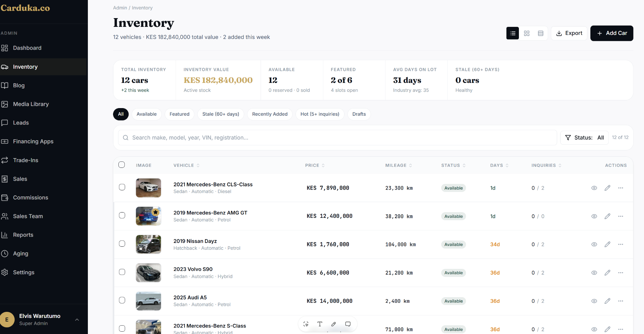
Task: Toggle the select-all checkbox in table header
Action: [122, 165]
